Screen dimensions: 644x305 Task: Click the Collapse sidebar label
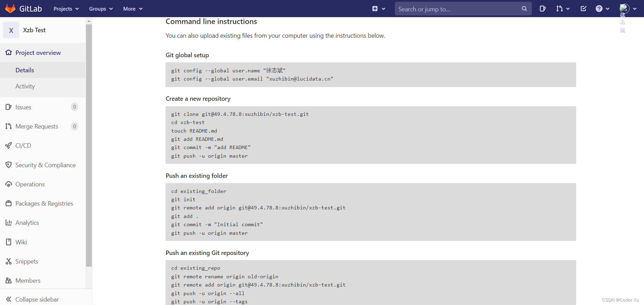[37, 299]
